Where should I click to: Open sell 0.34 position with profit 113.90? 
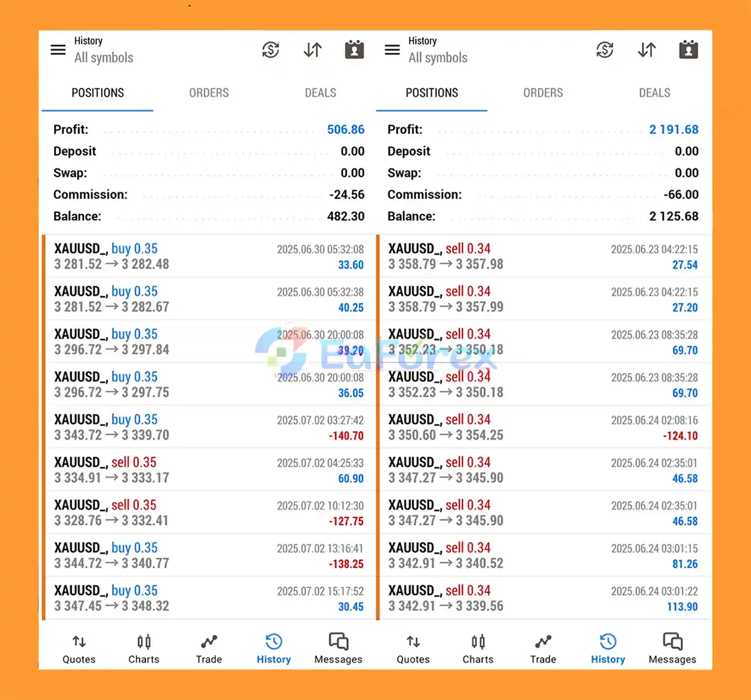click(x=544, y=599)
